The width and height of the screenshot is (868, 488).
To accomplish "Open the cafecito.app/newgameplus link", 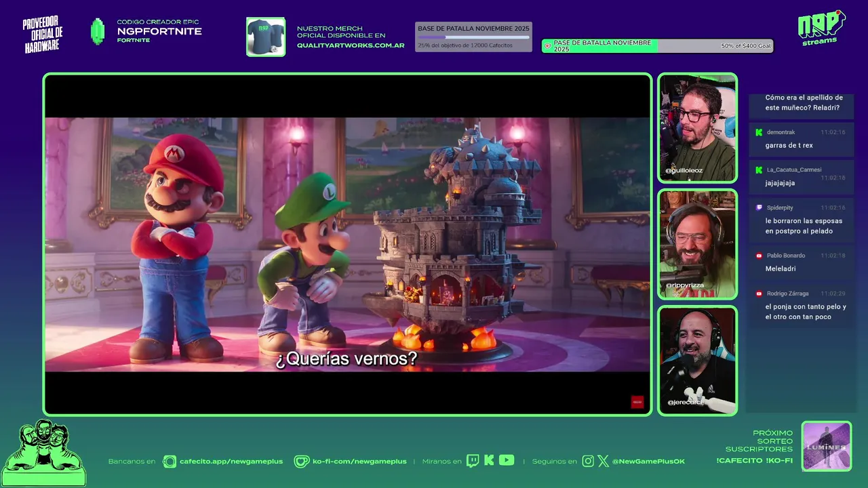I will pos(231,462).
